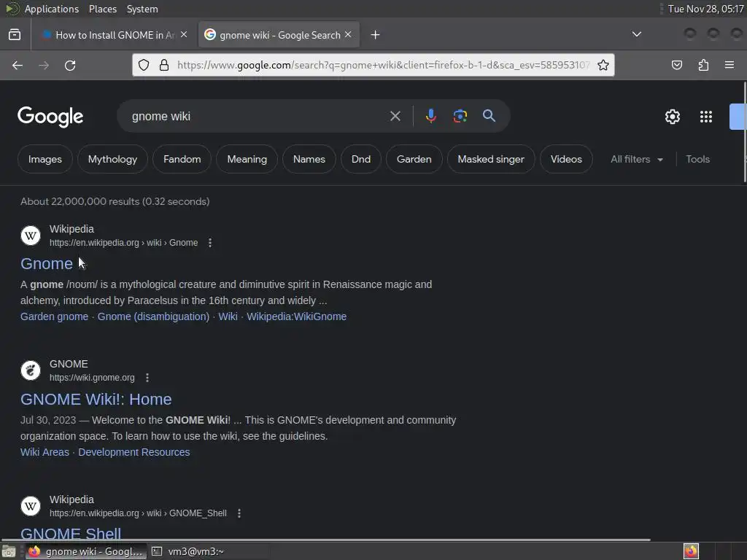Click the padlock site info icon
The height and width of the screenshot is (560, 747).
coord(164,65)
